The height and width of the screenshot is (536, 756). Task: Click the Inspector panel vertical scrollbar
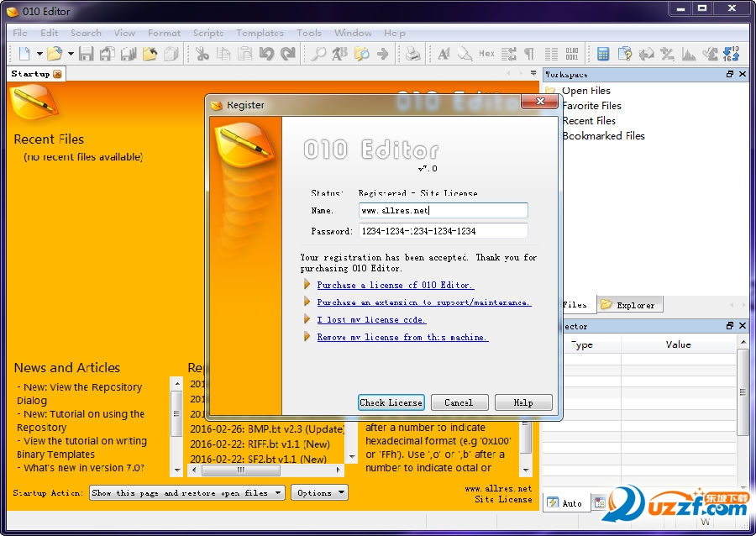pos(743,413)
